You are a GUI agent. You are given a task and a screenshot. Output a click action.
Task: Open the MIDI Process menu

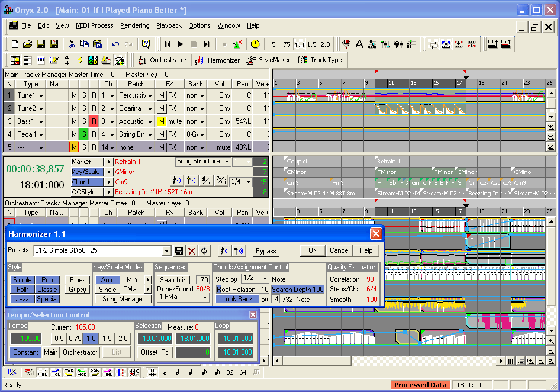click(x=94, y=25)
